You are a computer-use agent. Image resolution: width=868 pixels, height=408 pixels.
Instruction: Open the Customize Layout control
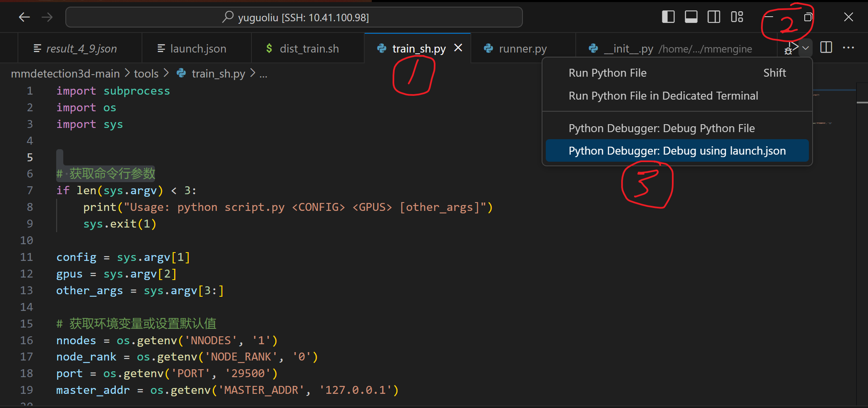point(737,17)
